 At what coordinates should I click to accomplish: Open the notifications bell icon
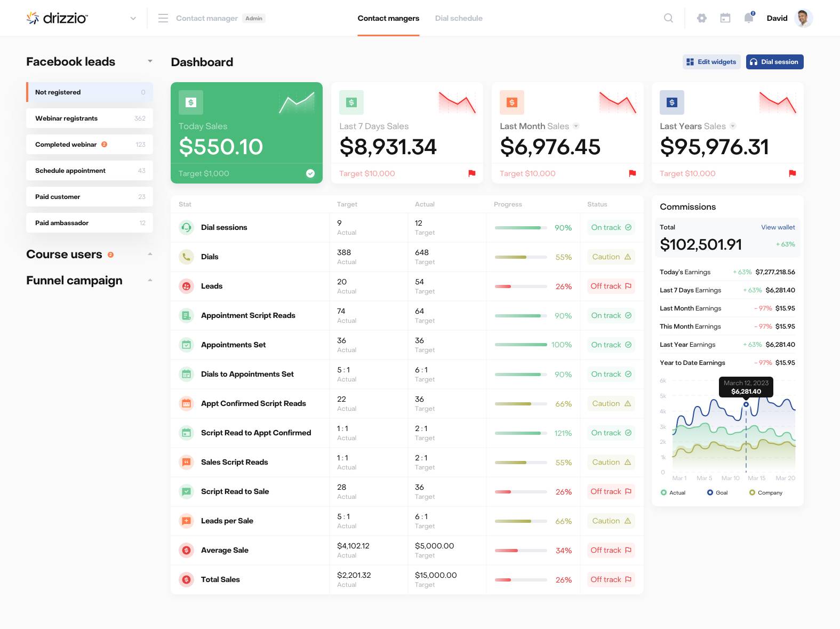coord(749,18)
